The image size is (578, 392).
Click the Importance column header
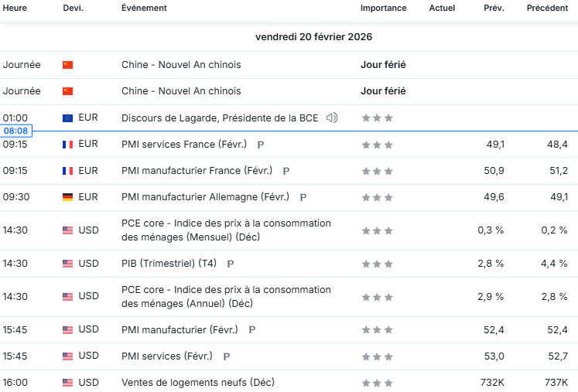383,8
